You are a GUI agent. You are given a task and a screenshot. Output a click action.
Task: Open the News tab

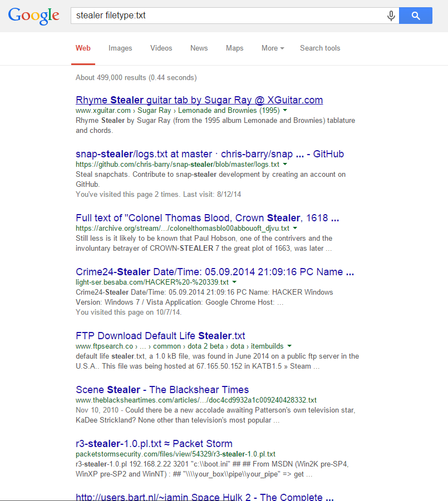click(199, 48)
